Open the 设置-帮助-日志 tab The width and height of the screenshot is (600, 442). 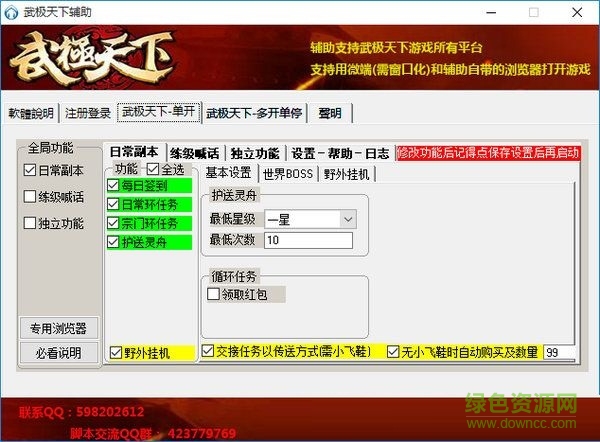pyautogui.click(x=340, y=153)
